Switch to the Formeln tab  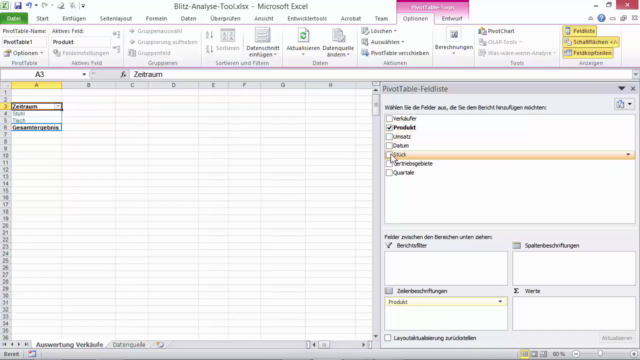(156, 18)
